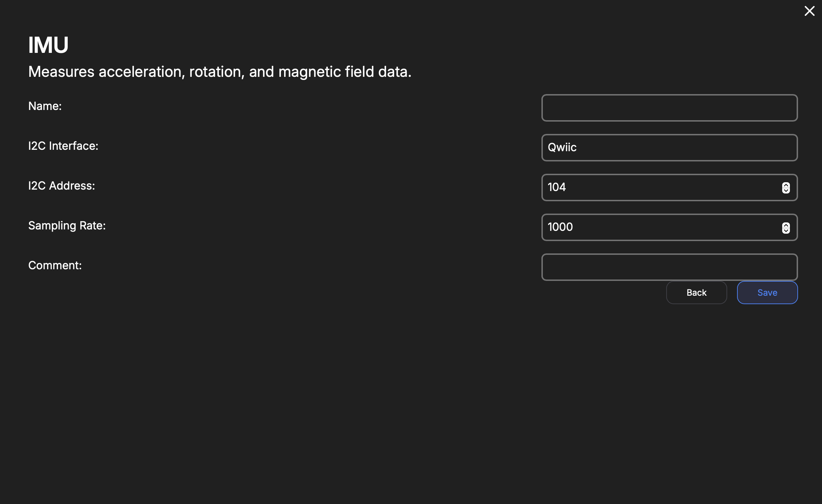Click the I2C Interface field showing Qwiic
This screenshot has width=822, height=504.
tap(669, 148)
